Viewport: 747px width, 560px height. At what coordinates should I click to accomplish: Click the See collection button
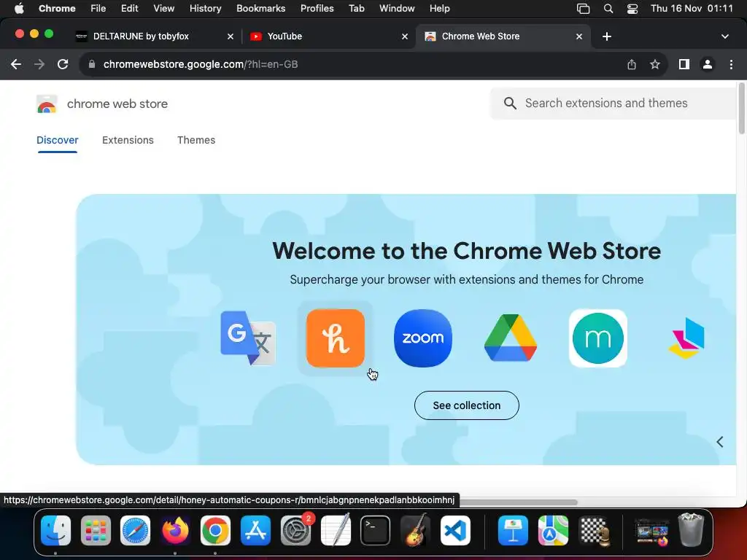coord(466,405)
